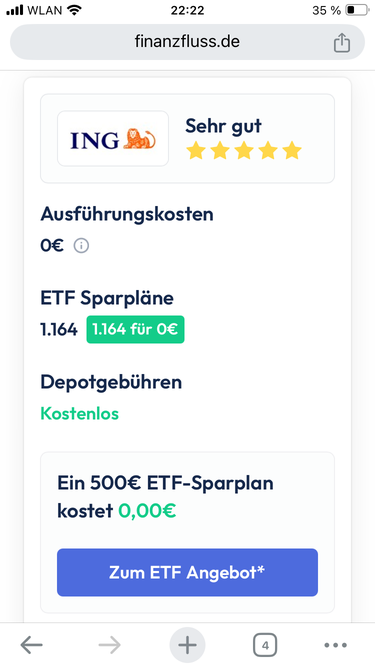This screenshot has width=375, height=667.
Task: Open a new tab with plus button
Action: 187,645
